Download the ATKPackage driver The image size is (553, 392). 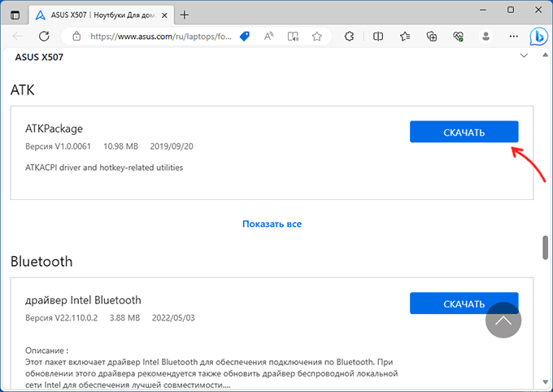[x=464, y=132]
